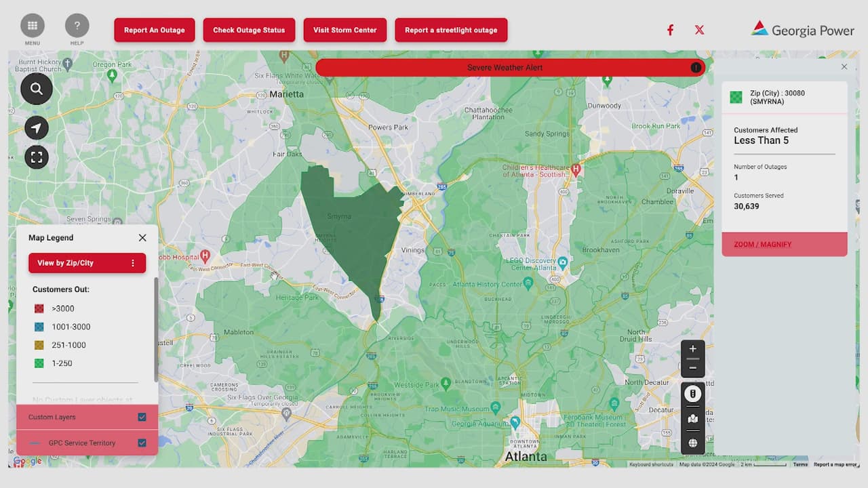Click ZOOM / MAGNIFY in Smyrna panel
This screenshot has height=488, width=868.
(763, 245)
